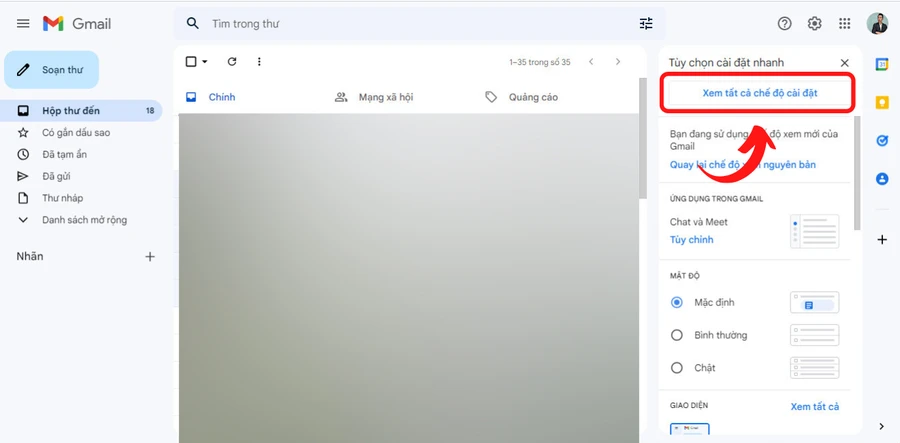This screenshot has height=443, width=900.
Task: Close the quick settings panel
Action: 844,63
